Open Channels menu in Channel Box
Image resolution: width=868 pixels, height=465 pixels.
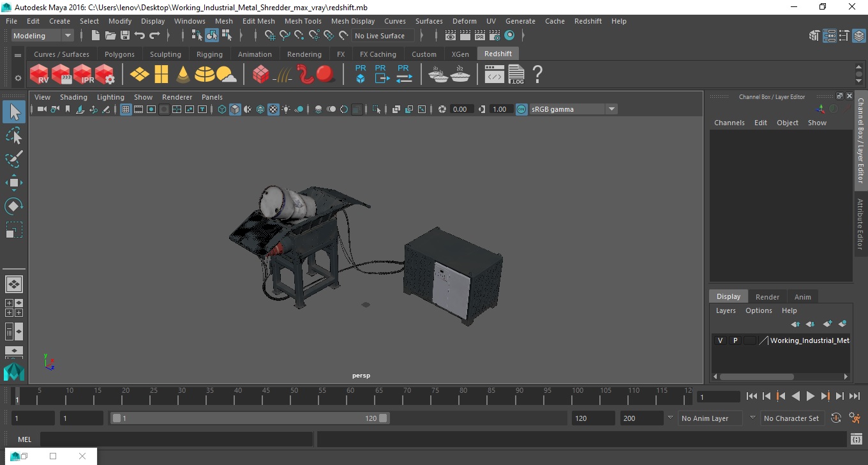point(729,123)
